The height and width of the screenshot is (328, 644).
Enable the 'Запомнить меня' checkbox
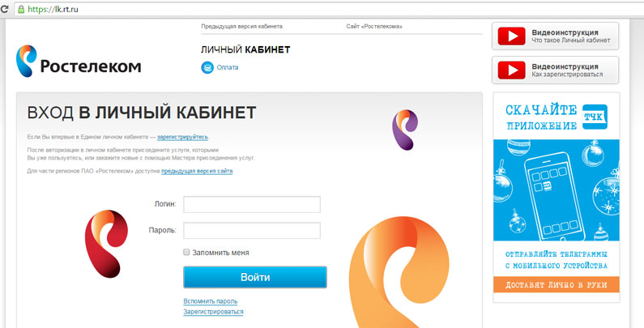pyautogui.click(x=186, y=252)
